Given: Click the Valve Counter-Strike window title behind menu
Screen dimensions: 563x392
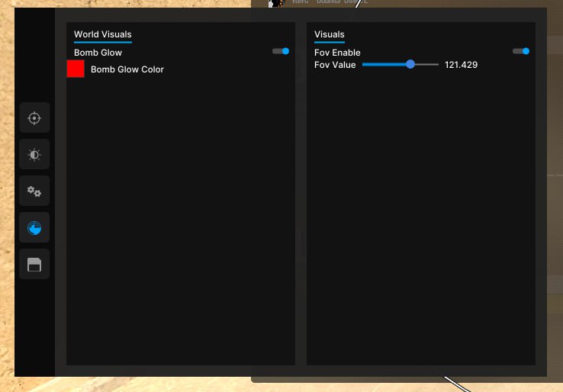Looking at the screenshot, I should (x=329, y=2).
